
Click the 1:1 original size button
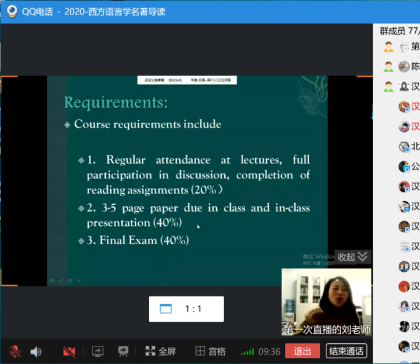tap(186, 309)
